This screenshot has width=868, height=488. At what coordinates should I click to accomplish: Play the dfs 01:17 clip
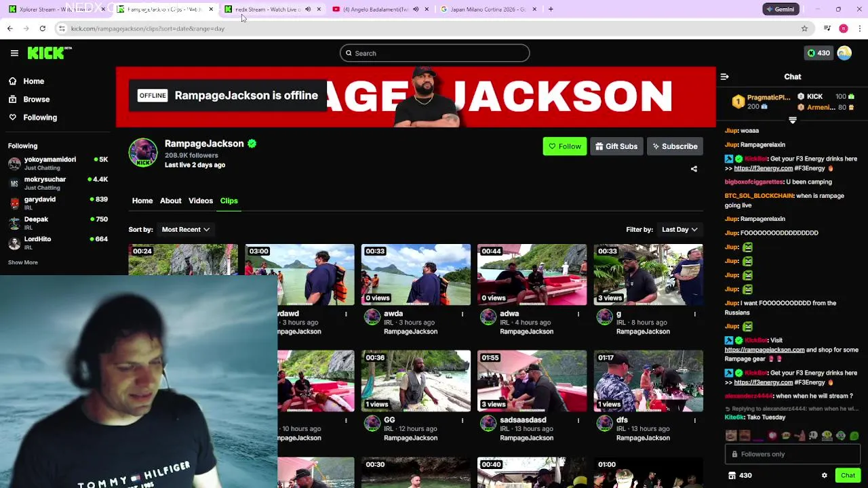[x=648, y=381]
